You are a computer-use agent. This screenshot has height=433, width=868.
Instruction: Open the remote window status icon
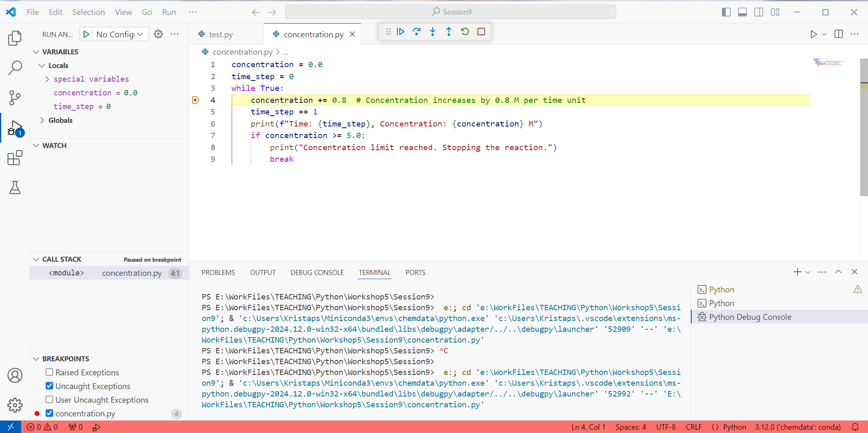(x=11, y=427)
